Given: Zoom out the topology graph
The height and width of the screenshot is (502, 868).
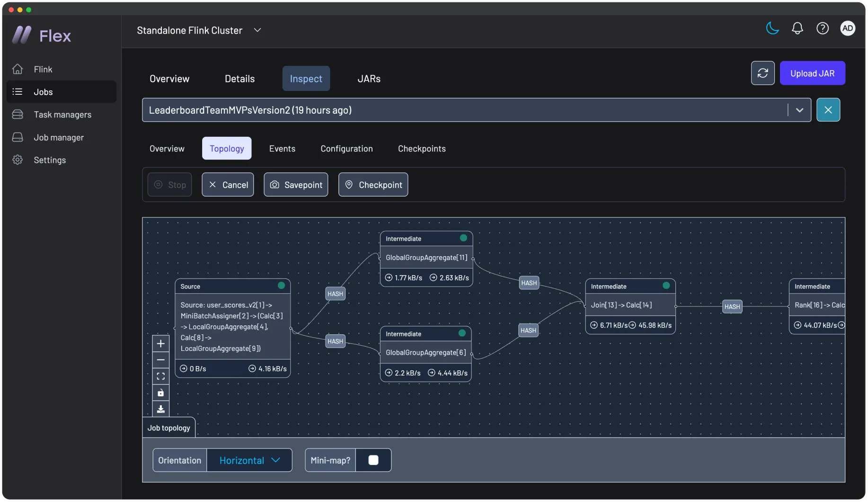Looking at the screenshot, I should [x=161, y=360].
